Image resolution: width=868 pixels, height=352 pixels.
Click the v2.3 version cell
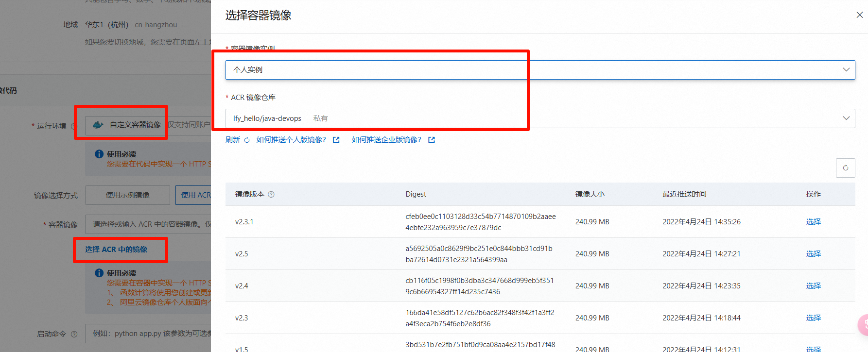tap(242, 318)
